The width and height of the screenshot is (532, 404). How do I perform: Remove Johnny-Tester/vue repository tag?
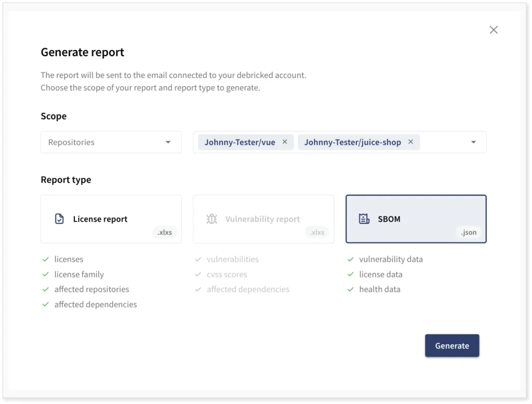(285, 142)
